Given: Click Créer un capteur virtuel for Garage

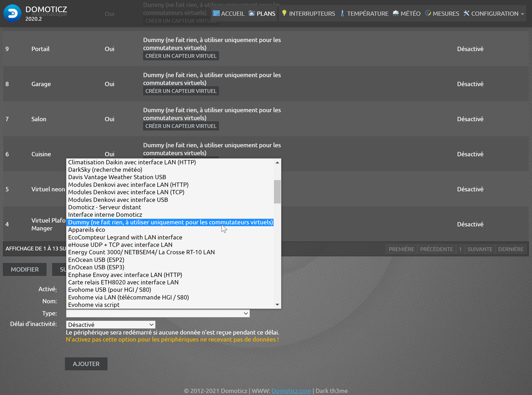Looking at the screenshot, I should pyautogui.click(x=181, y=91).
